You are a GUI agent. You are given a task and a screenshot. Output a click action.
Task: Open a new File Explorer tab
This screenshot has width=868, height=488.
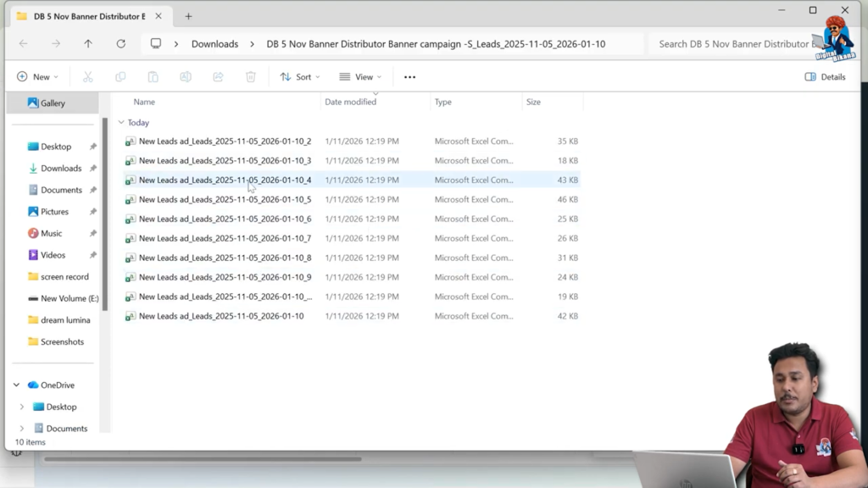188,15
